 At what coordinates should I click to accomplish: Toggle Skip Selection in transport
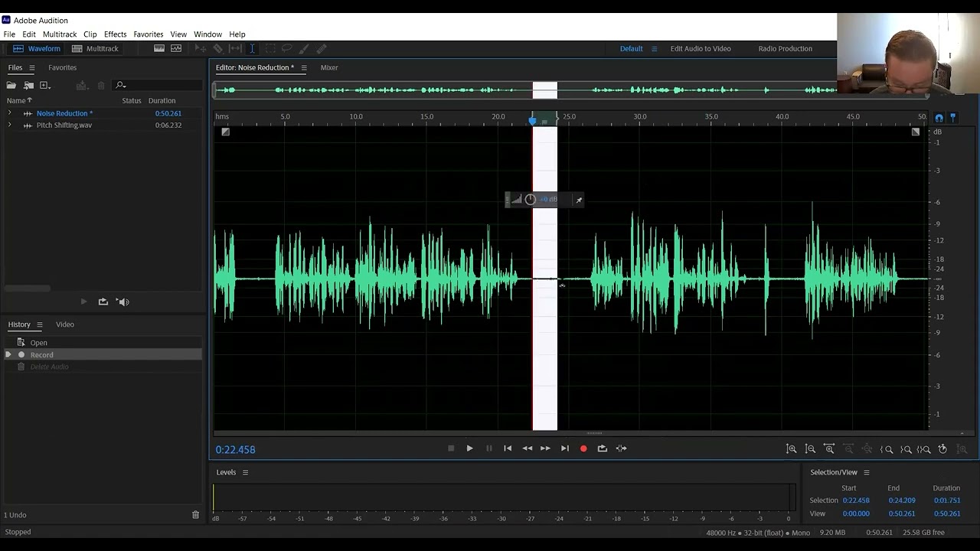[x=621, y=448]
